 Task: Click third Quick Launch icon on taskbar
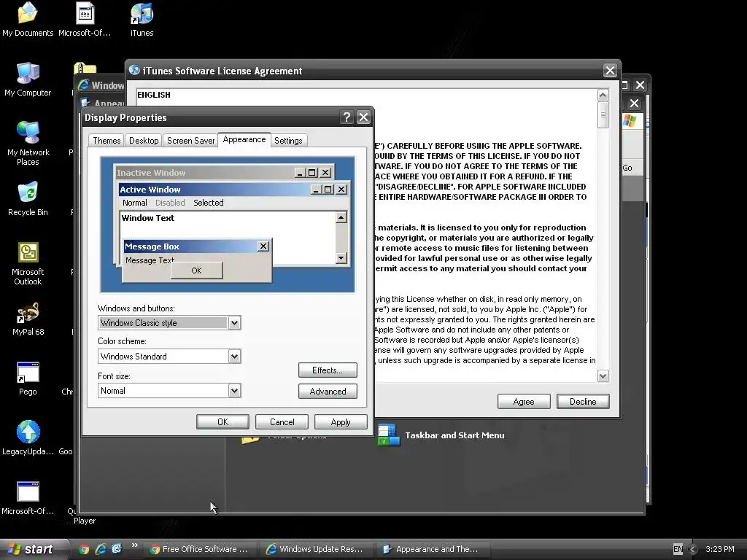click(117, 548)
